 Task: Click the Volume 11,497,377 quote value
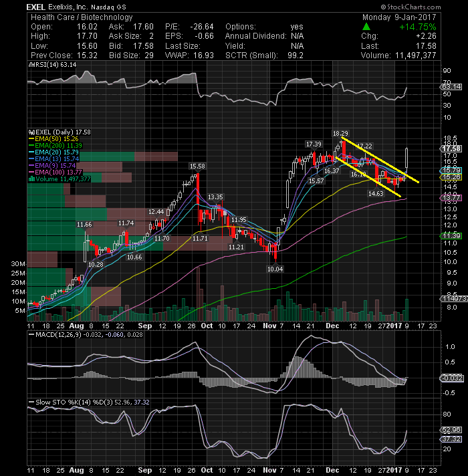coord(415,55)
